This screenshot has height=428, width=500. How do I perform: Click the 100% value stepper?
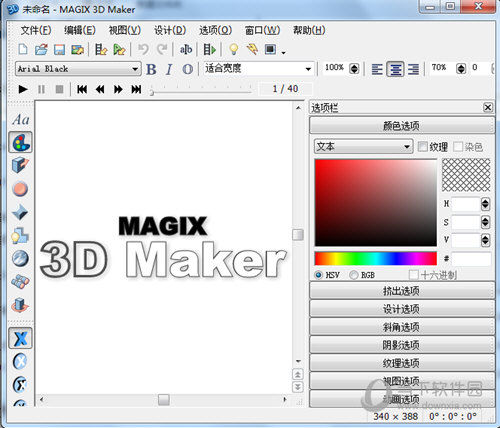tap(354, 69)
